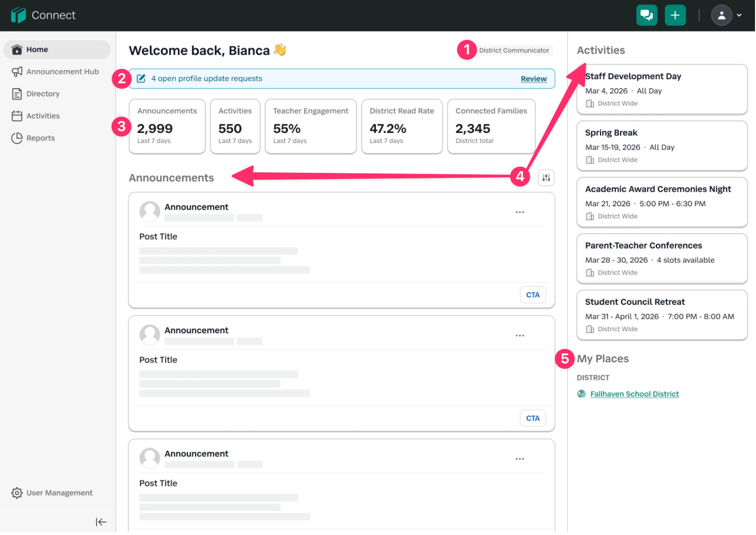This screenshot has width=756, height=535.
Task: Click CTA button on second announcement
Action: pos(533,419)
